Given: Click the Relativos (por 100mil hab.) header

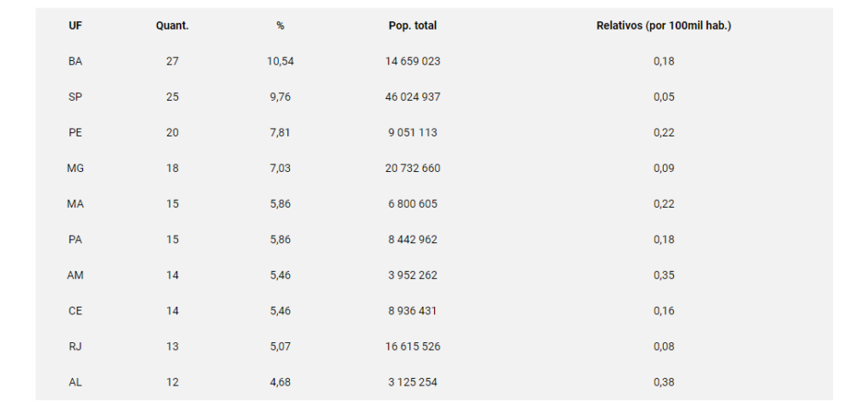Looking at the screenshot, I should tap(664, 25).
